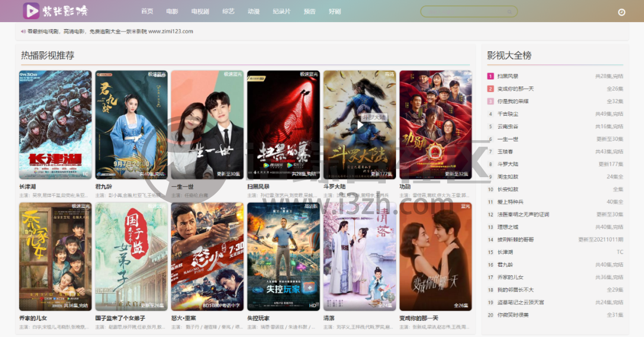The height and width of the screenshot is (337, 644).
Task: Open the 首页 nav tab
Action: pyautogui.click(x=147, y=11)
